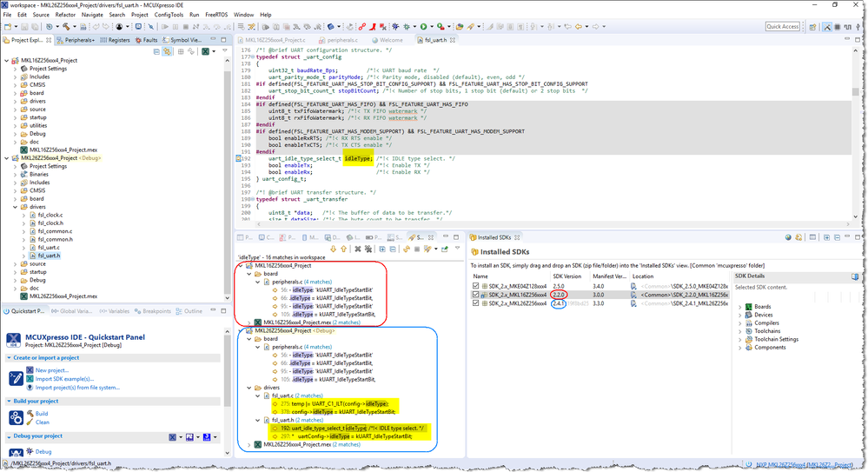Click the globe icon in Installed SDKs toolbar
The height and width of the screenshot is (472, 868).
point(788,237)
